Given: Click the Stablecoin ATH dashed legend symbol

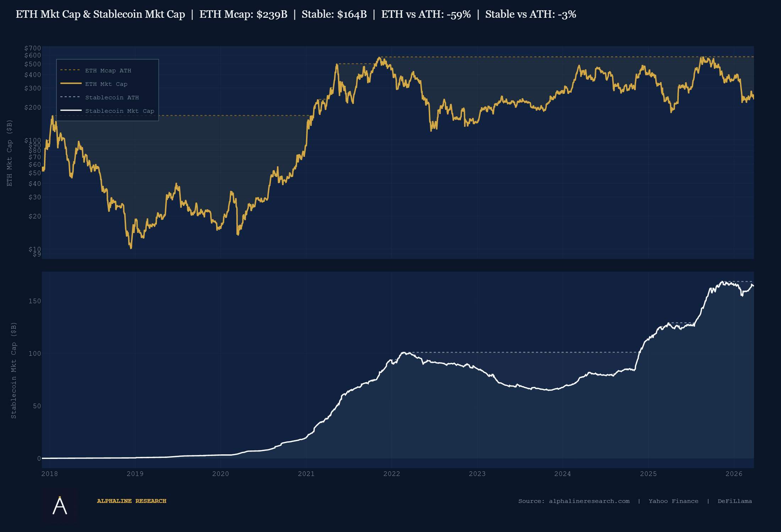Looking at the screenshot, I should pos(70,97).
